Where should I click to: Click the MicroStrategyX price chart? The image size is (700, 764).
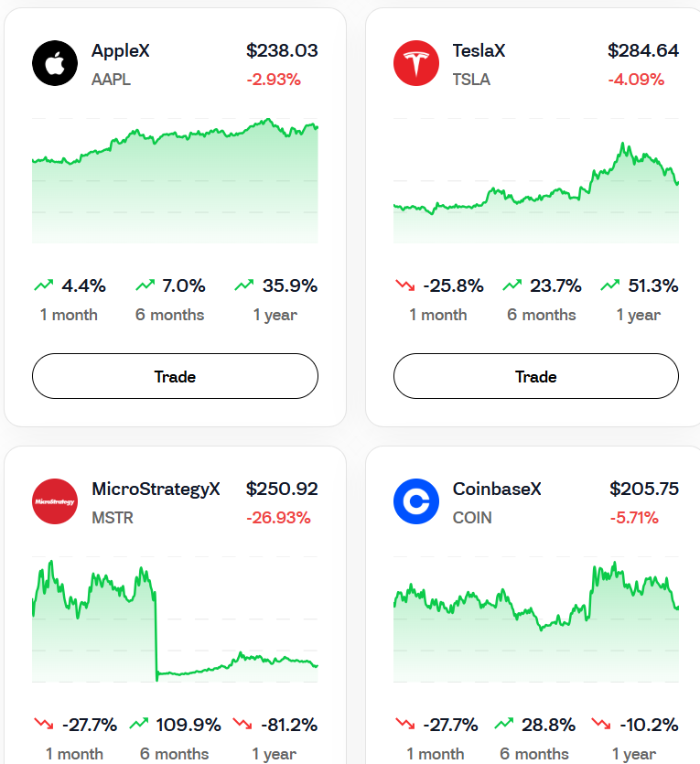175,620
